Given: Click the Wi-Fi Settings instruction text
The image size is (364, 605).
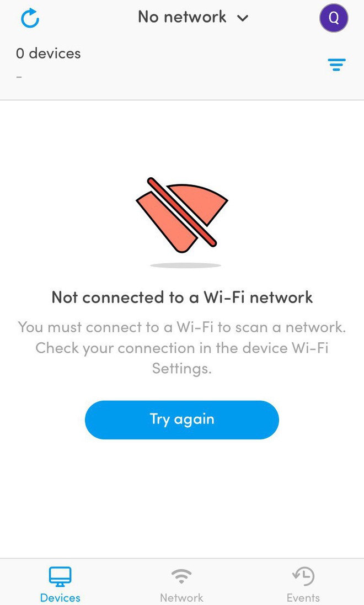Looking at the screenshot, I should 181,348.
